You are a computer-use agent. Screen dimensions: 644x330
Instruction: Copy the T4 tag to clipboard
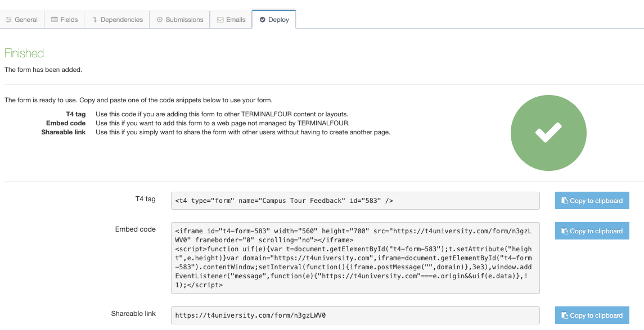click(592, 201)
